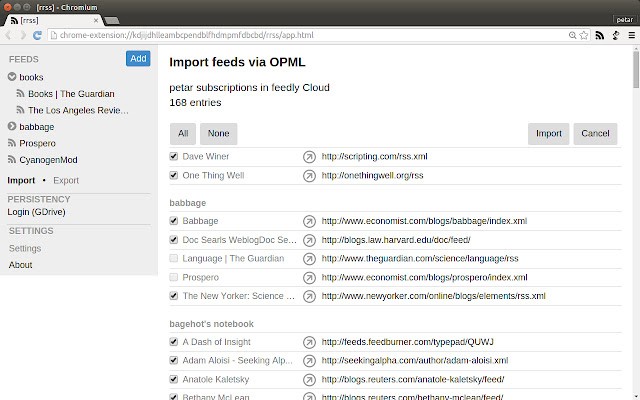Click the address bar URL field
Image resolution: width=640 pixels, height=400 pixels.
point(300,35)
